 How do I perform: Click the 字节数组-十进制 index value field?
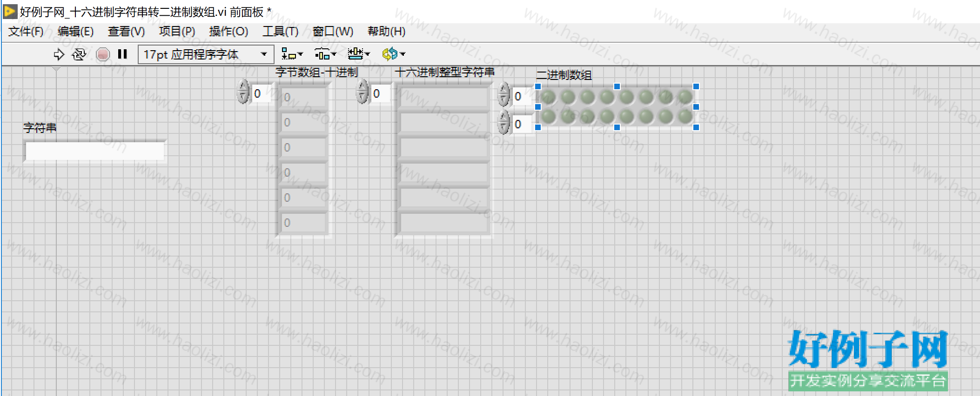(261, 94)
